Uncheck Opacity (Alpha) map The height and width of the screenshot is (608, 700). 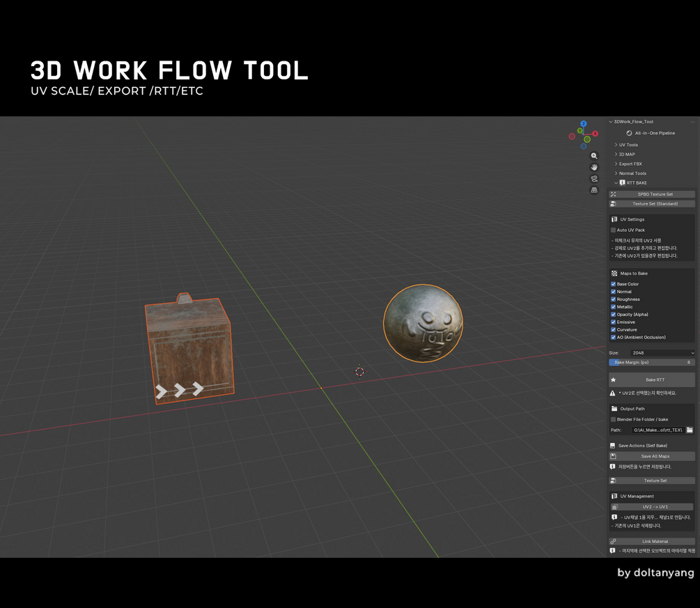(613, 314)
